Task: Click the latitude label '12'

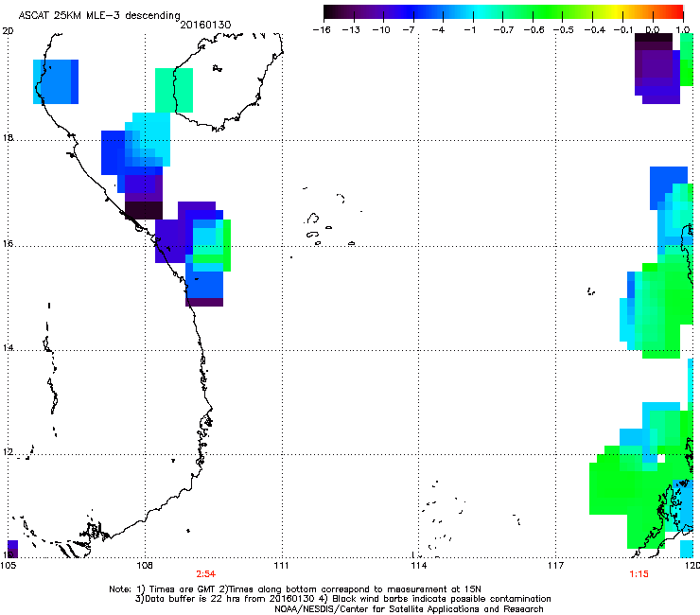Action: tap(8, 452)
